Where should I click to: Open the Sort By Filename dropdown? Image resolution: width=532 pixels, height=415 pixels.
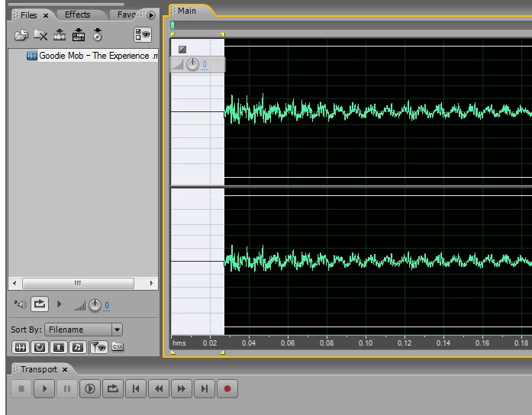83,330
